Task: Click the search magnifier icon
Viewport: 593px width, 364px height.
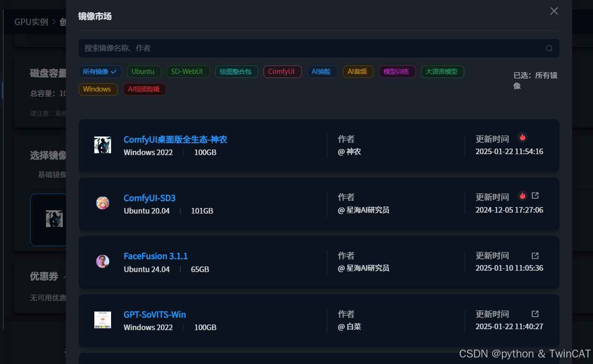Action: 549,48
